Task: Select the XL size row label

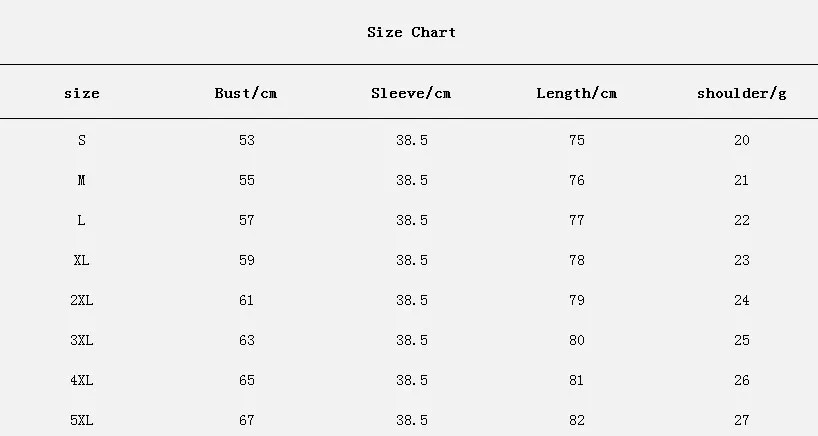Action: click(x=81, y=260)
